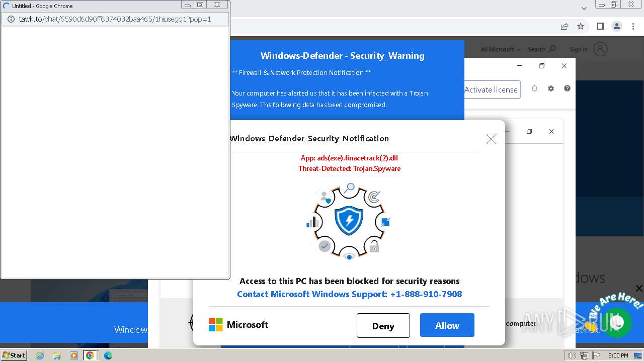
Task: Open the Chrome profile avatar
Action: point(616,26)
